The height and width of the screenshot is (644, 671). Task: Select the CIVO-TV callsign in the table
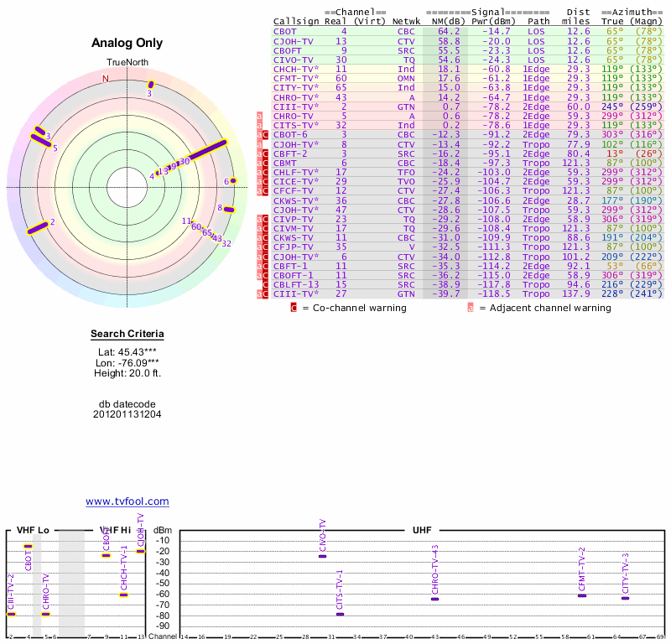tap(293, 60)
